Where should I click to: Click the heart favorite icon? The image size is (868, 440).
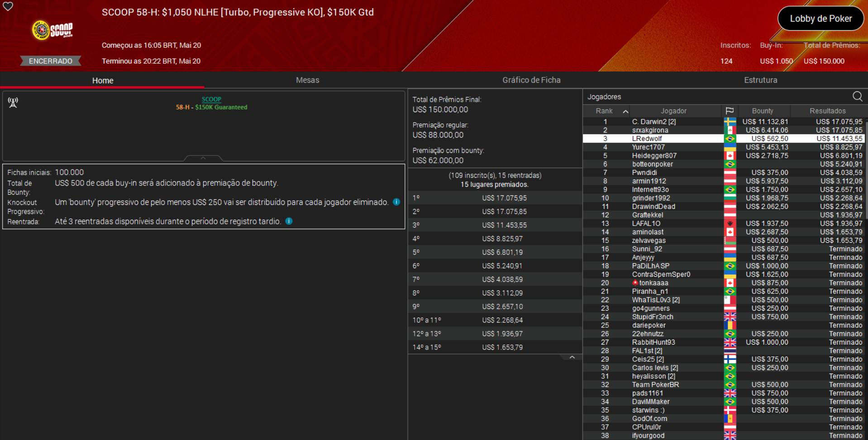pos(8,6)
